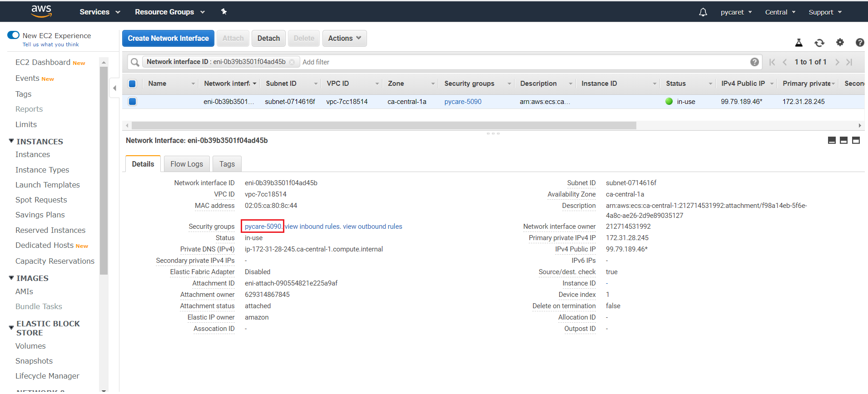The height and width of the screenshot is (394, 868).
Task: Collapse the left sidebar with arrow
Action: coord(115,88)
